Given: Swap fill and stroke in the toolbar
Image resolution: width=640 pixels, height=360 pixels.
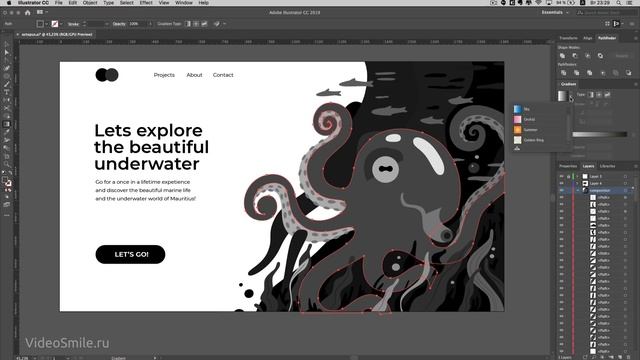Looking at the screenshot, I should coord(10,173).
